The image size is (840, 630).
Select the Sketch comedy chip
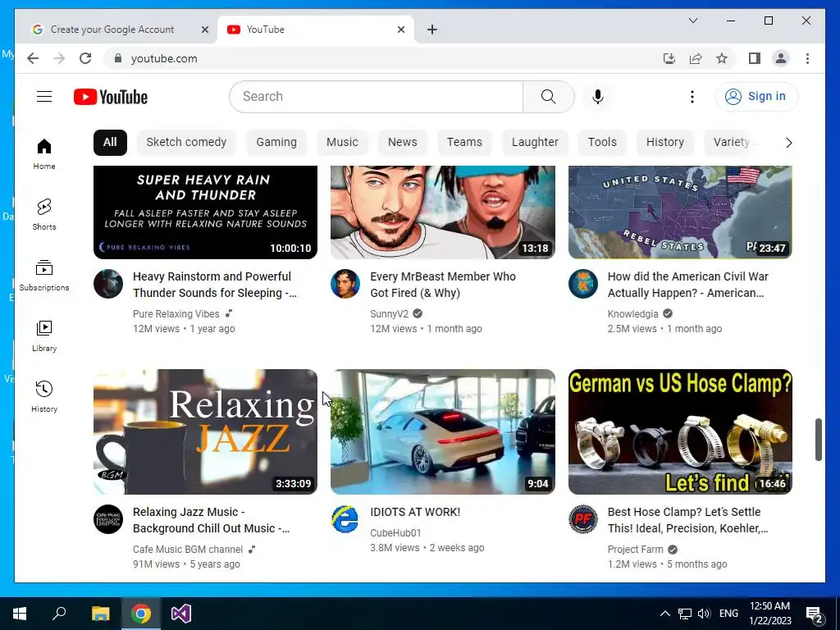coord(186,142)
